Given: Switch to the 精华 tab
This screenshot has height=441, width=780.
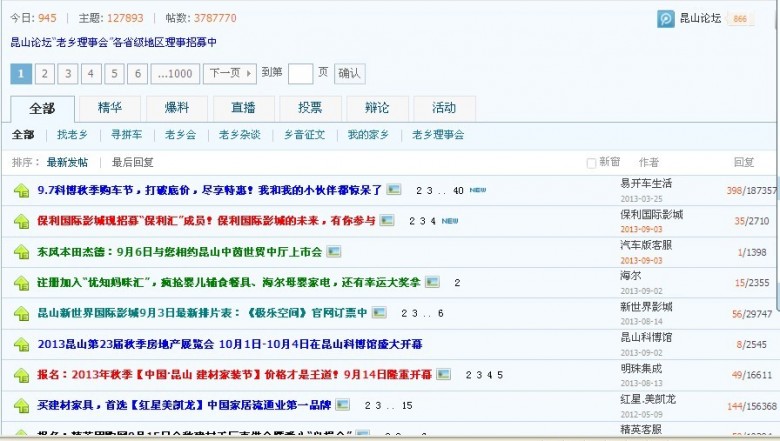Looking at the screenshot, I should [x=110, y=108].
